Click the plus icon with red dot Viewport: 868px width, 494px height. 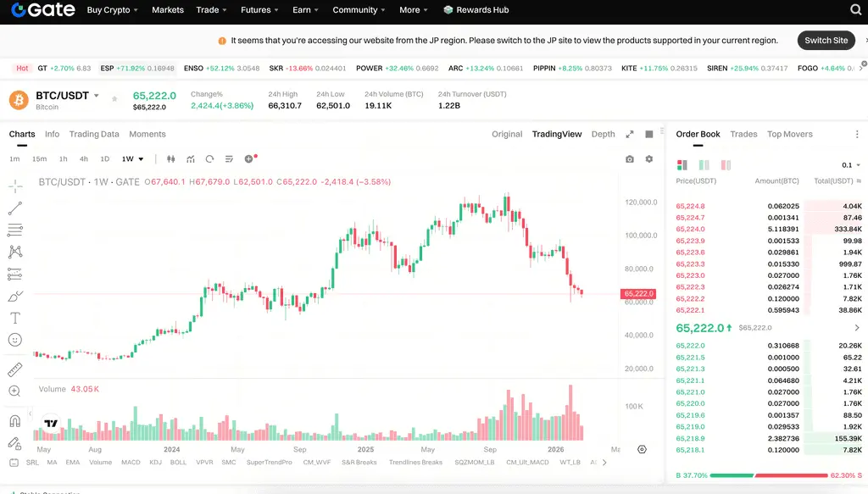(250, 158)
